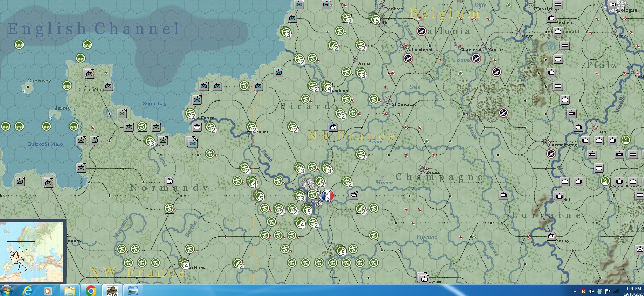
Task: Select the naval unit east of Guernsey
Action: coord(67,85)
